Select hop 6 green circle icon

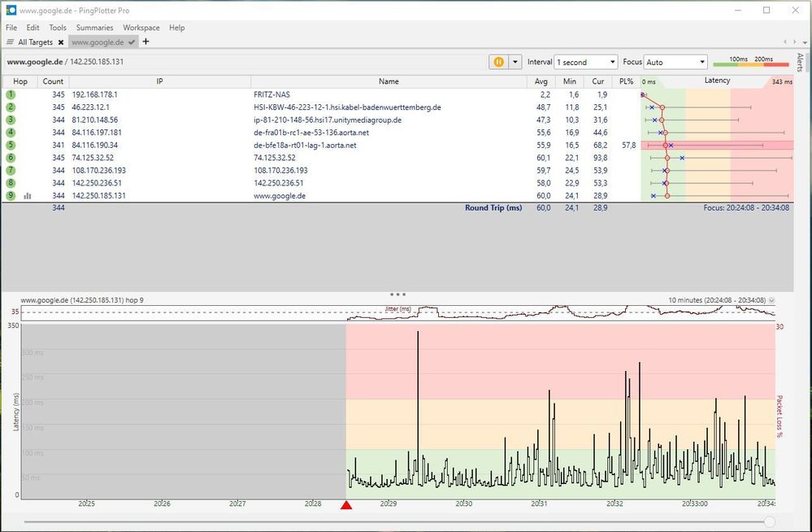(x=11, y=158)
